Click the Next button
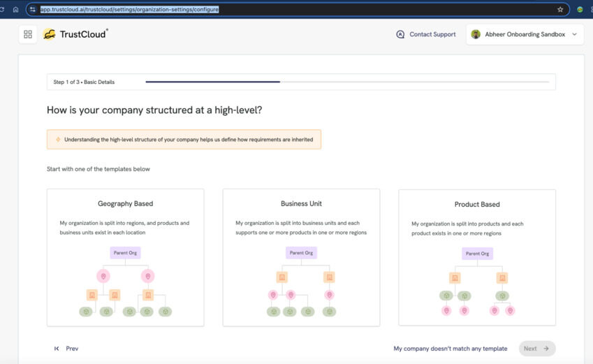Viewport: 593px width, 364px height. pos(536,349)
